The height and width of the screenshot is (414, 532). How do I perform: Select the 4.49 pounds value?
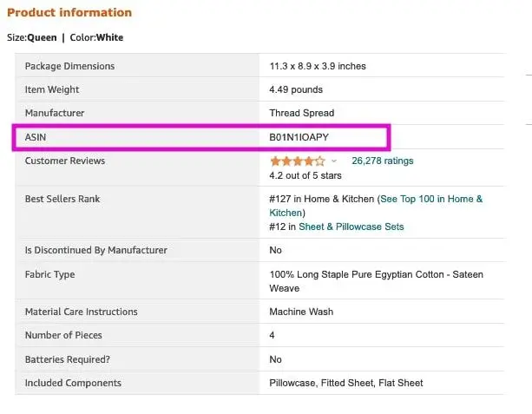click(296, 89)
